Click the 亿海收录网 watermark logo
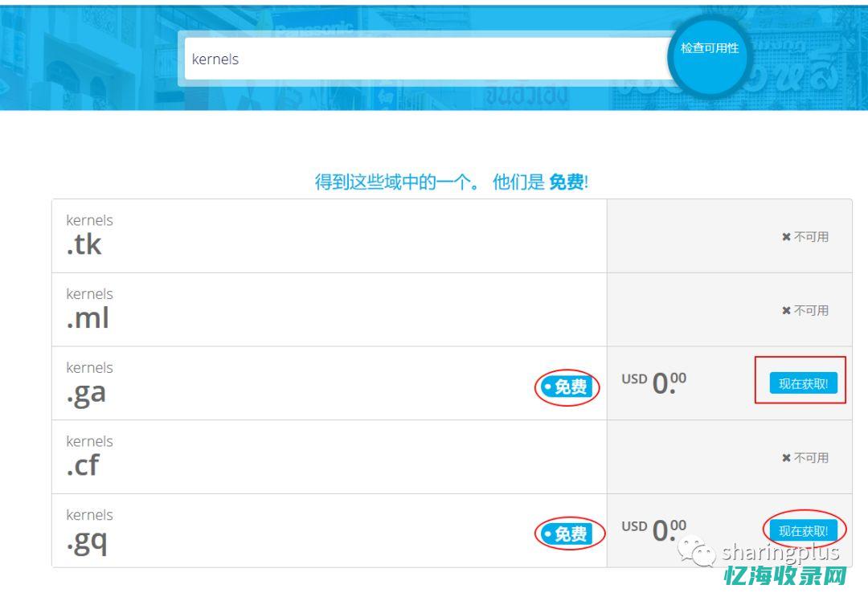 click(786, 576)
